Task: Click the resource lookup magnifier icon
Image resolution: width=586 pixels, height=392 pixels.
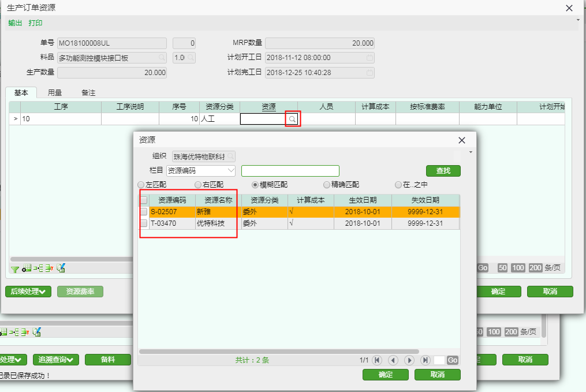Action: 293,119
